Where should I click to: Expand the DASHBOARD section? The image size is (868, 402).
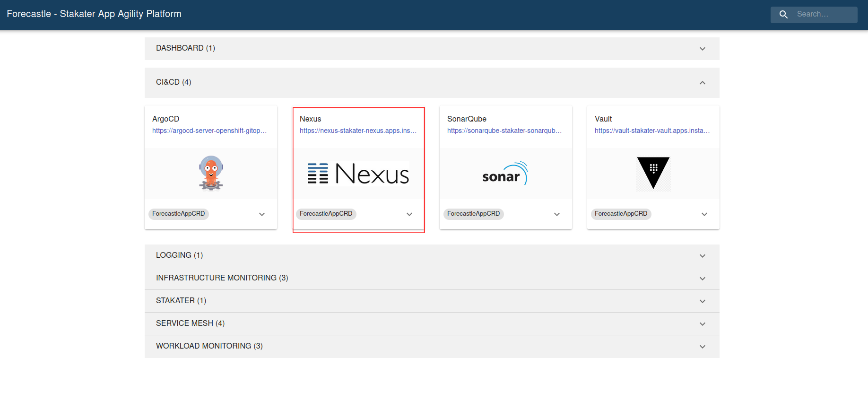pyautogui.click(x=703, y=49)
